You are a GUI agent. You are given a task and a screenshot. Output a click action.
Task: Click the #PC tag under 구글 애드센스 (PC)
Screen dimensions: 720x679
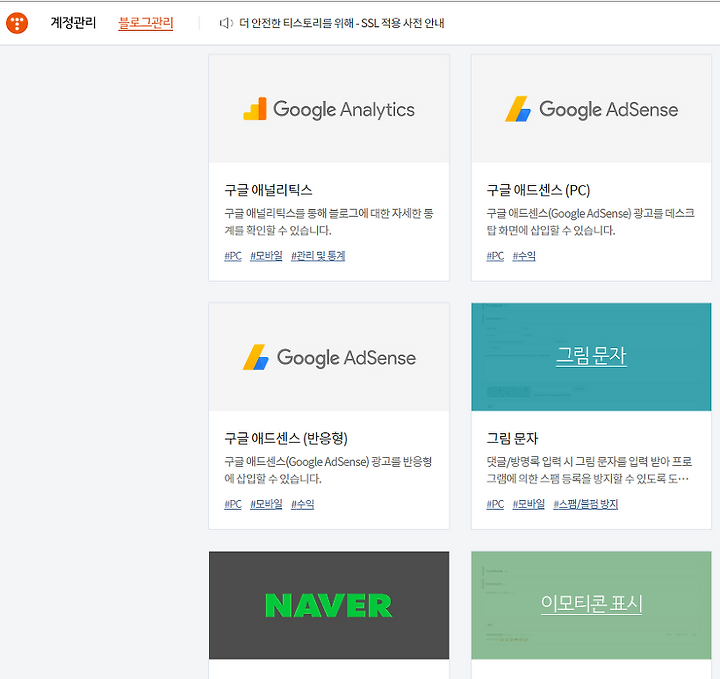pyautogui.click(x=495, y=256)
